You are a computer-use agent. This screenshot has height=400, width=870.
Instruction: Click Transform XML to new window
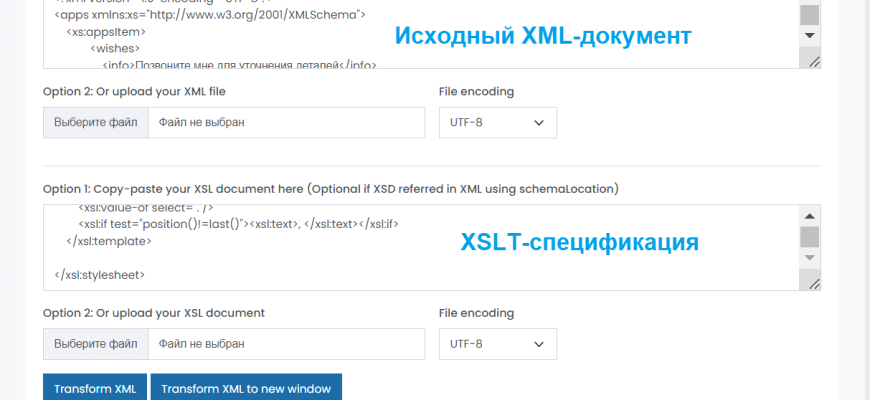pos(246,388)
